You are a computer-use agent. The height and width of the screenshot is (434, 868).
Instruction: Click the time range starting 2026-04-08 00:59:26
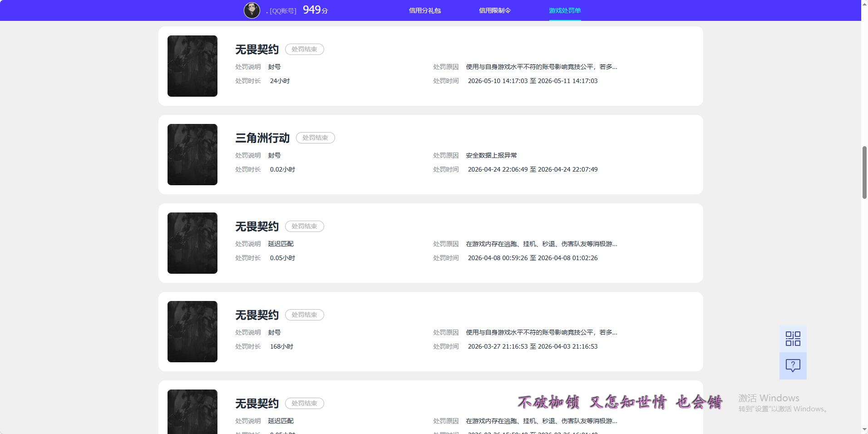point(533,258)
